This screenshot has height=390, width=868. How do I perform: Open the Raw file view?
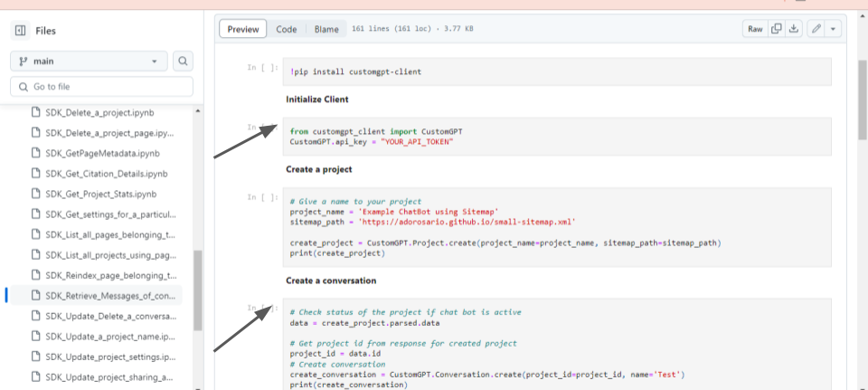[755, 29]
